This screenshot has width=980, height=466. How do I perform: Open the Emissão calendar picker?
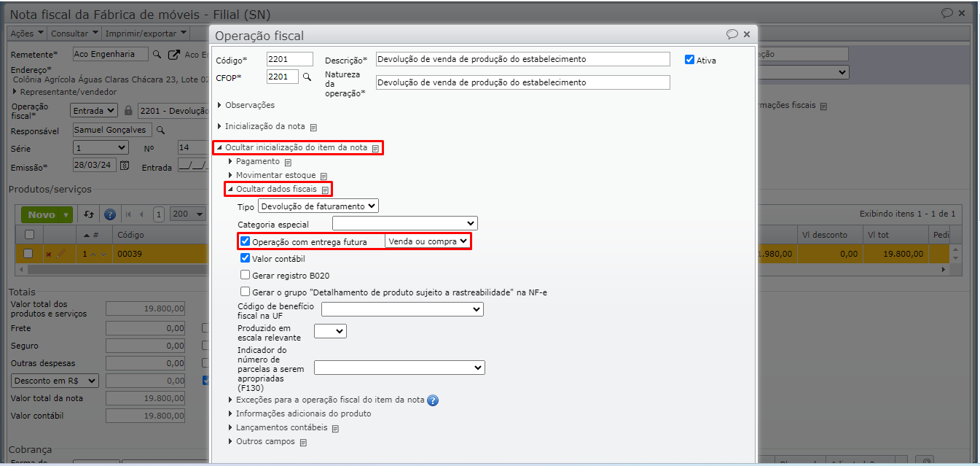pyautogui.click(x=124, y=166)
